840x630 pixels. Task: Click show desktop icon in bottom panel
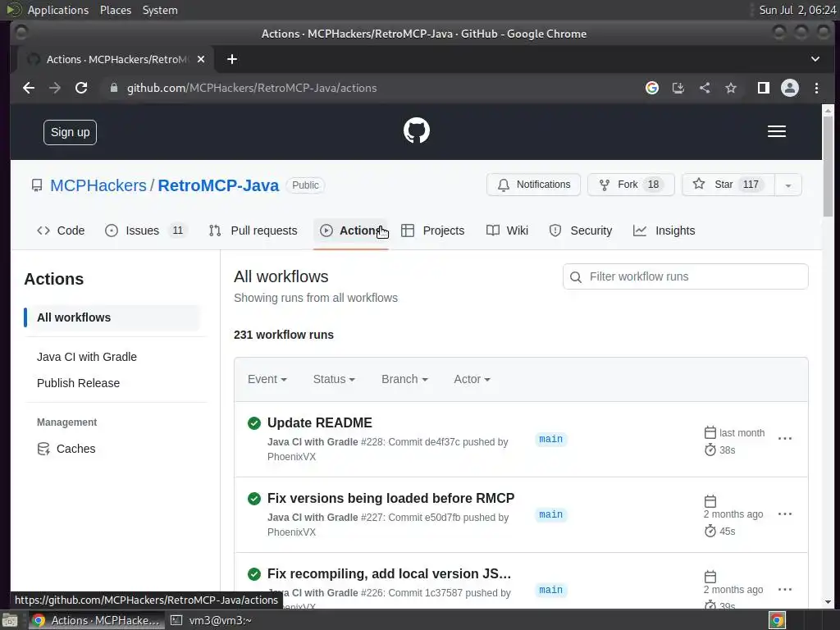tap(9, 620)
